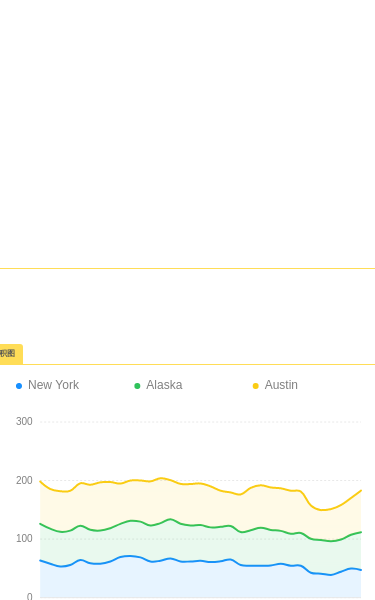This screenshot has height=600, width=375.
Task: Toggle the Alaska series label
Action: point(164,385)
